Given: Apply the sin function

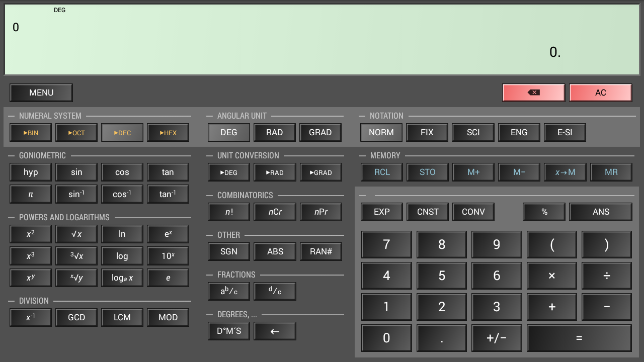Looking at the screenshot, I should click(x=76, y=172).
